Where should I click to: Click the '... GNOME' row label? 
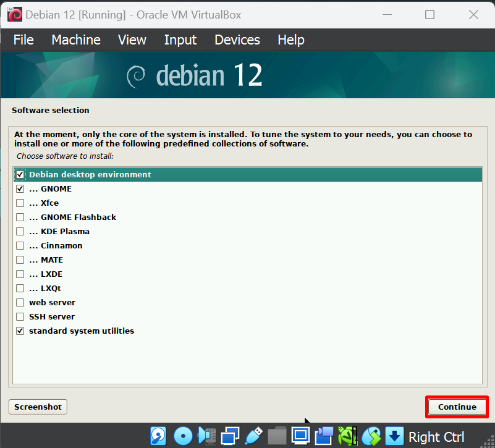(x=51, y=189)
